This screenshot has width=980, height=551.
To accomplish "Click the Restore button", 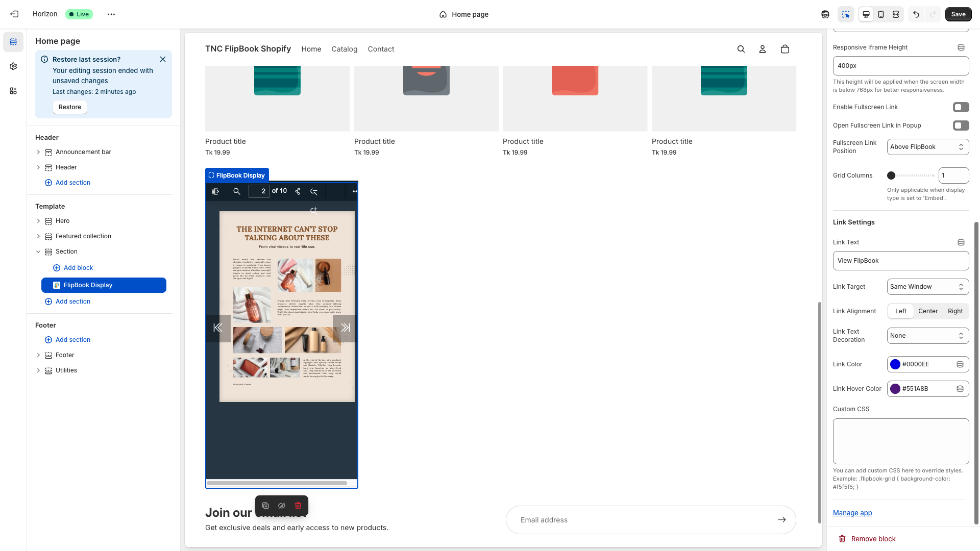I will 70,107.
